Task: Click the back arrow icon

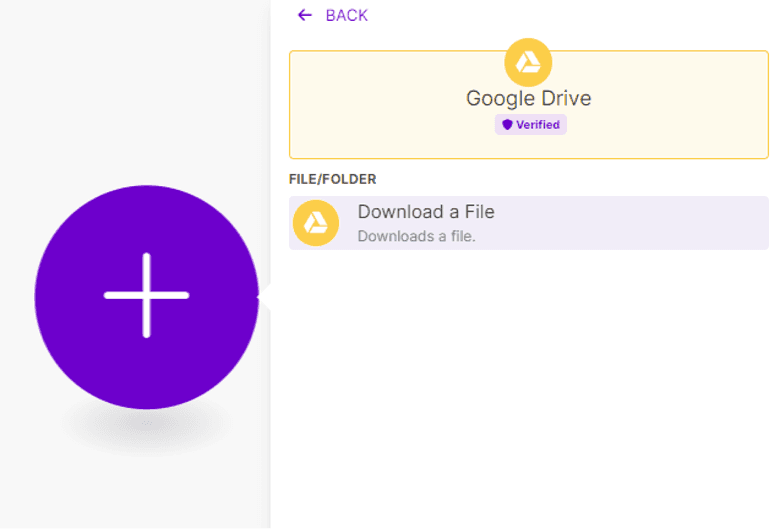Action: [x=304, y=15]
